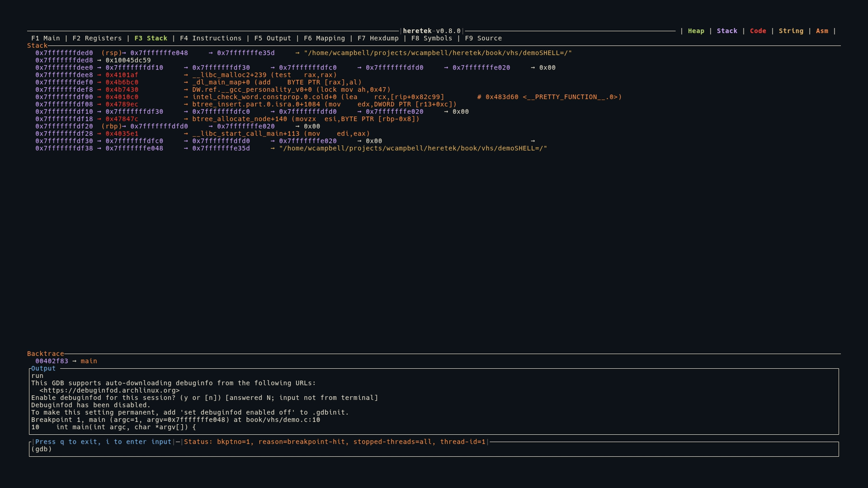Click the Stack legend label

[727, 31]
